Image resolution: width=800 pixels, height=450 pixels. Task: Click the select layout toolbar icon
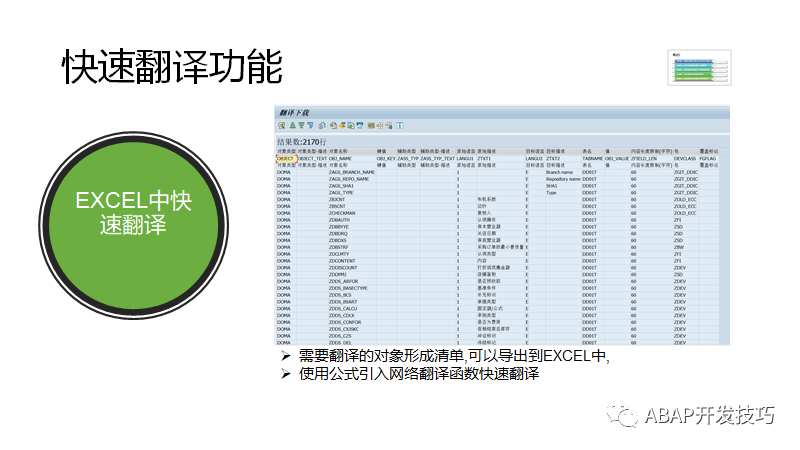click(380, 125)
